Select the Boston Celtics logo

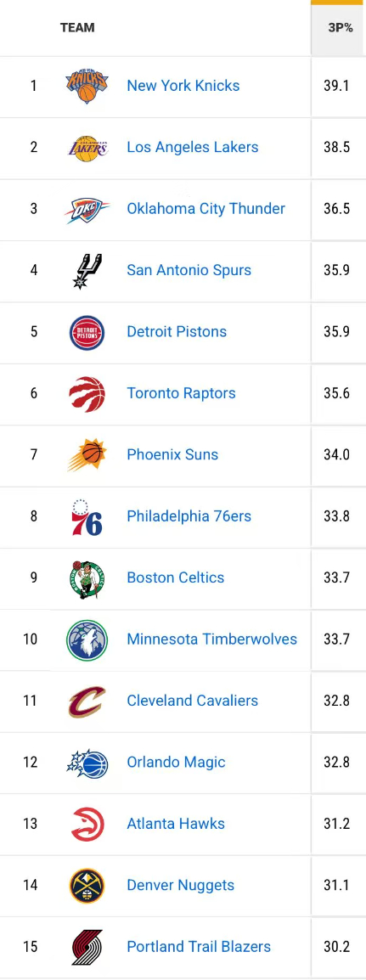[x=87, y=578]
